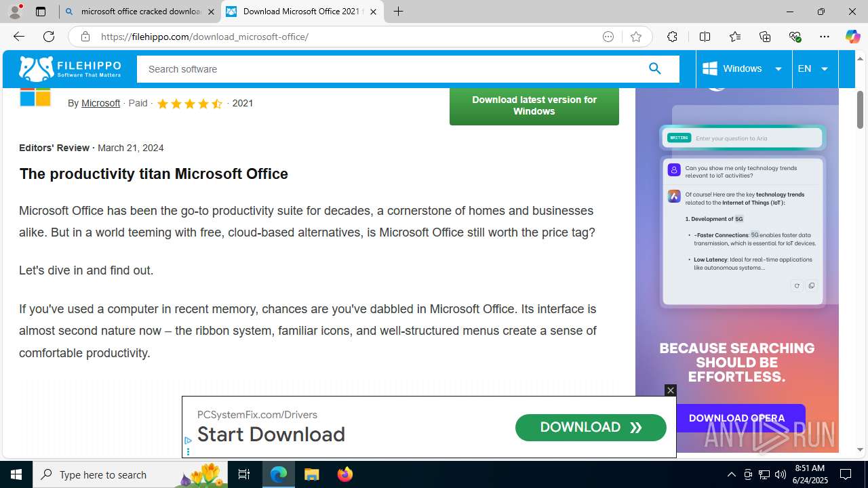The image size is (868, 488).
Task: Select the Download Microsoft Office 2021 tab
Action: coord(302,12)
